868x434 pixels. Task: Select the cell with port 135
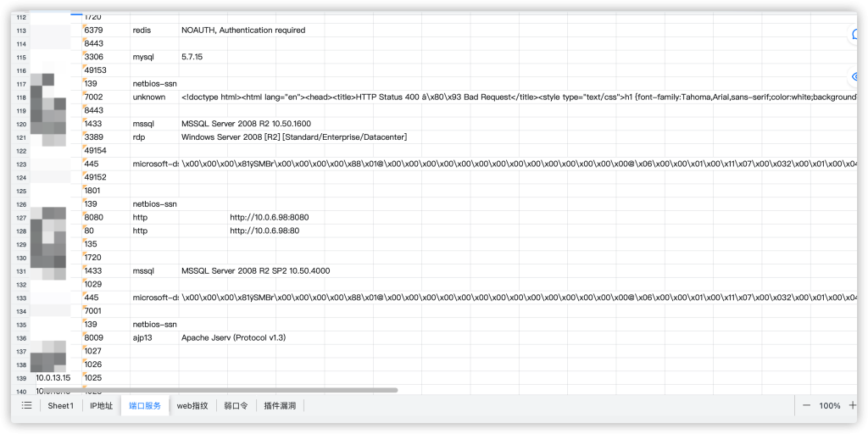[106, 244]
